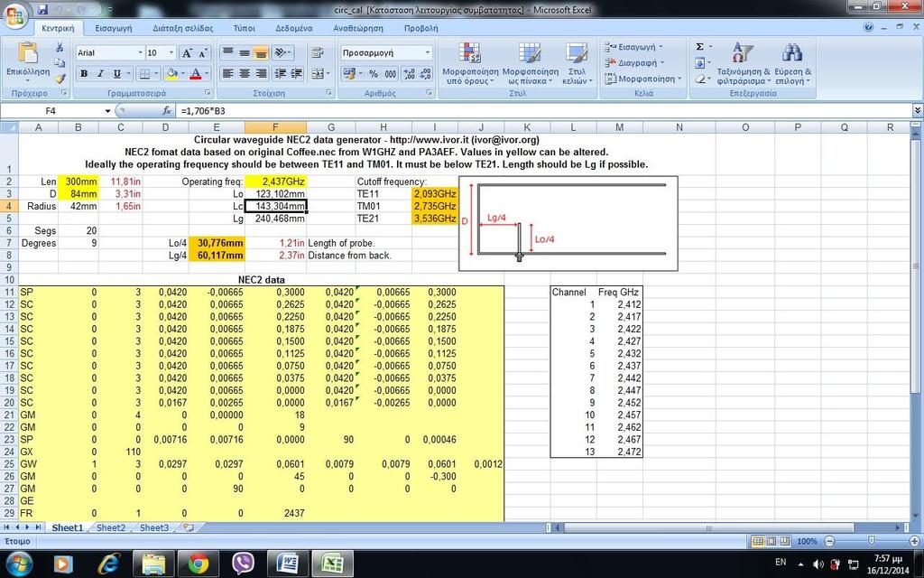Image resolution: width=924 pixels, height=578 pixels.
Task: Click the Clear eraser icon
Action: coord(699,78)
